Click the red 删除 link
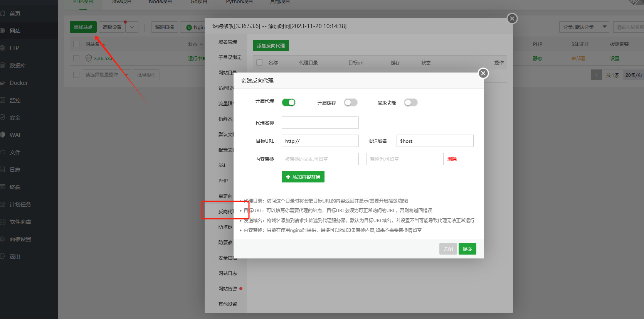This screenshot has width=644, height=319. tap(452, 159)
